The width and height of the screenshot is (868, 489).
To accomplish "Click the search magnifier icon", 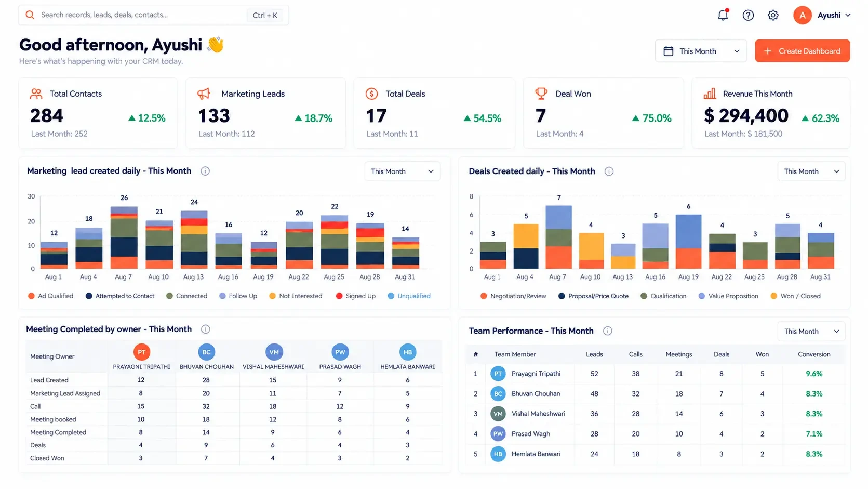I will tap(30, 15).
